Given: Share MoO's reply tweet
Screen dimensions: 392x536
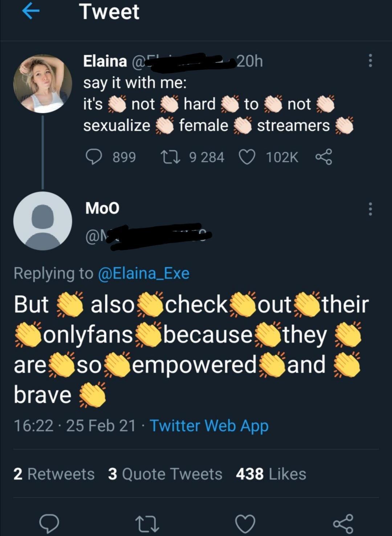Looking at the screenshot, I should click(343, 523).
